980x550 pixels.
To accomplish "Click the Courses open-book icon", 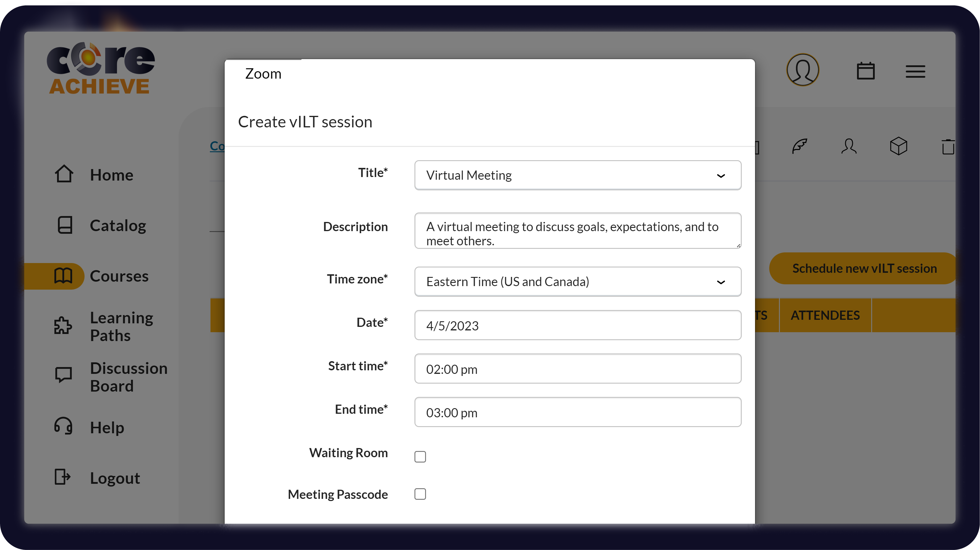I will [x=63, y=276].
